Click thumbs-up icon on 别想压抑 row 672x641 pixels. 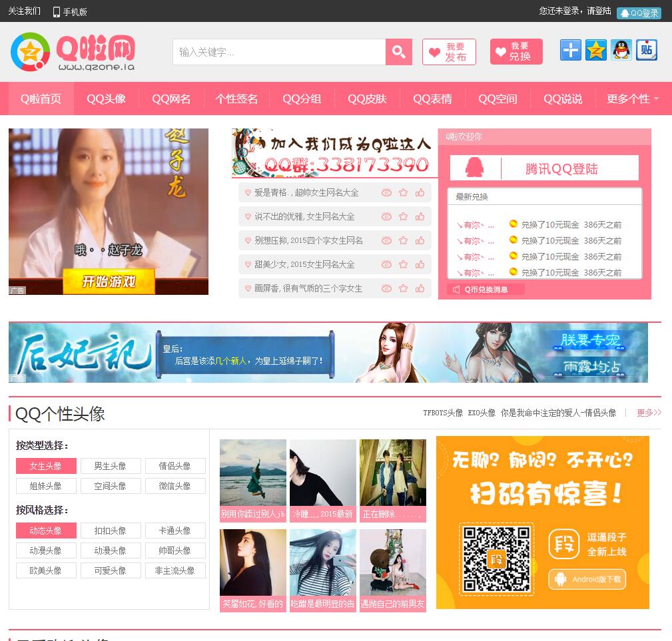coord(420,241)
